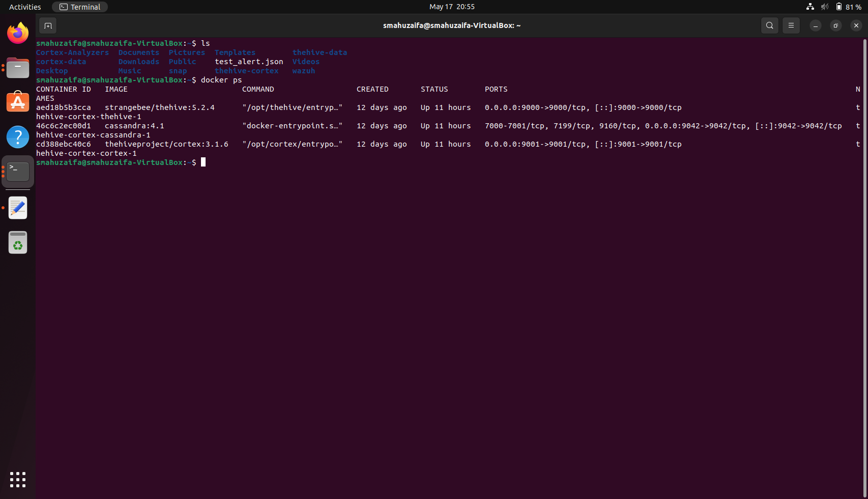Click the last shell prompt line
Screen dimensions: 868x499
tap(121, 162)
